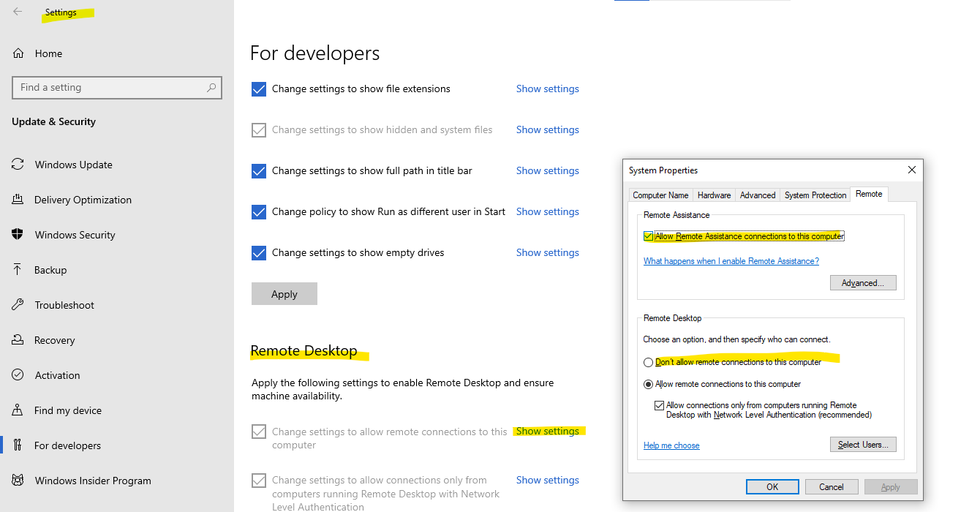Click the Windows Security shield icon

[18, 235]
